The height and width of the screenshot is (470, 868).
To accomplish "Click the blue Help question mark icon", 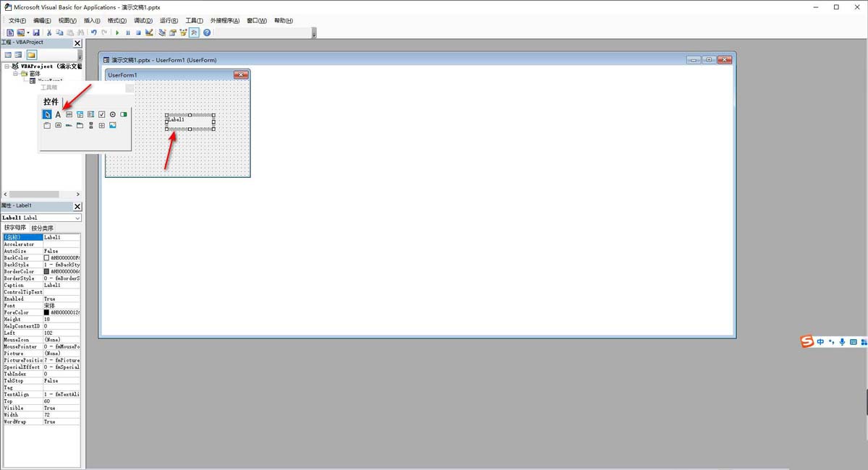I will click(207, 33).
